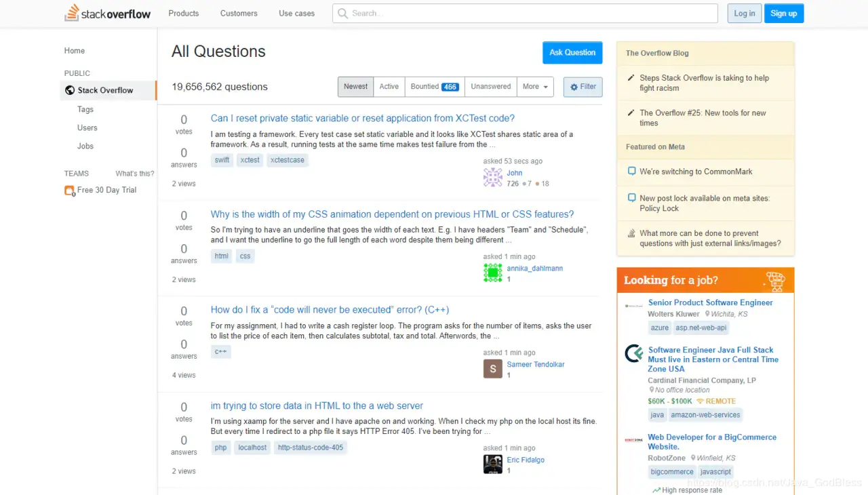Click RobotZone company logo
The height and width of the screenshot is (495, 868).
point(634,440)
